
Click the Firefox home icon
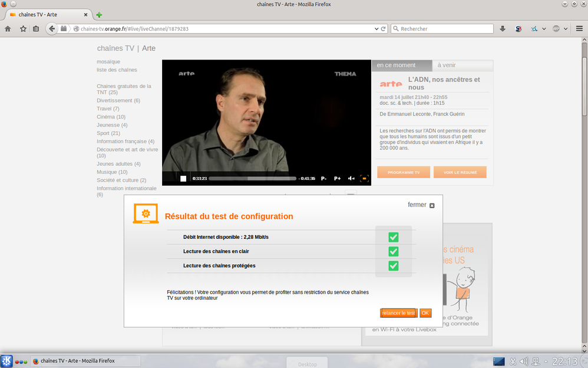pos(8,28)
